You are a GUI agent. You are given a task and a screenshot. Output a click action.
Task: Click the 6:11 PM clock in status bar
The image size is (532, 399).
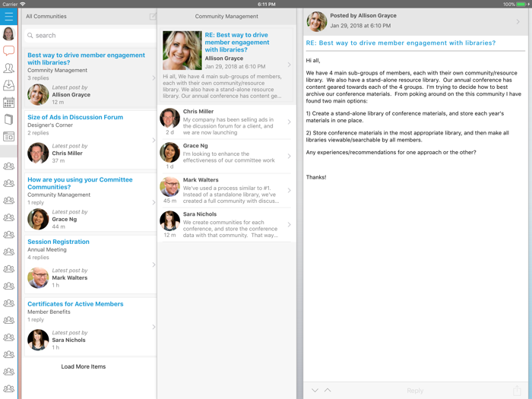point(266,4)
